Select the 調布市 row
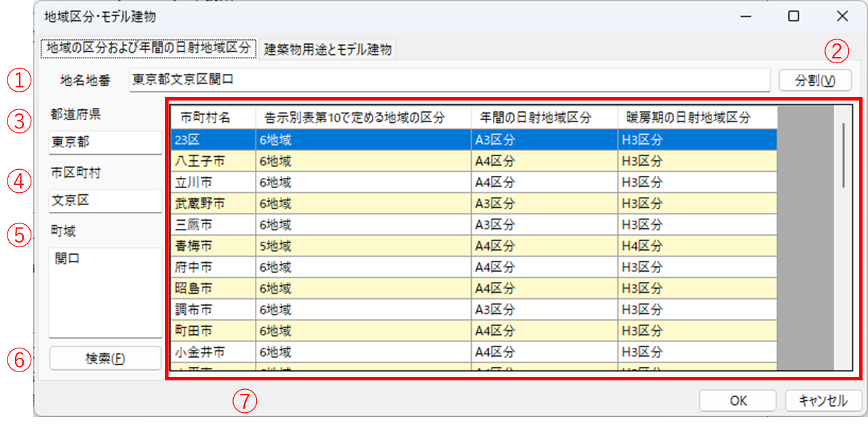The image size is (868, 434). 473,310
